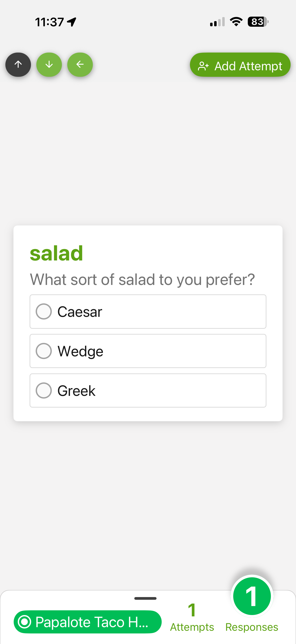Viewport: 296px width, 644px height.
Task: Tap the green responses count badge
Action: (x=252, y=596)
